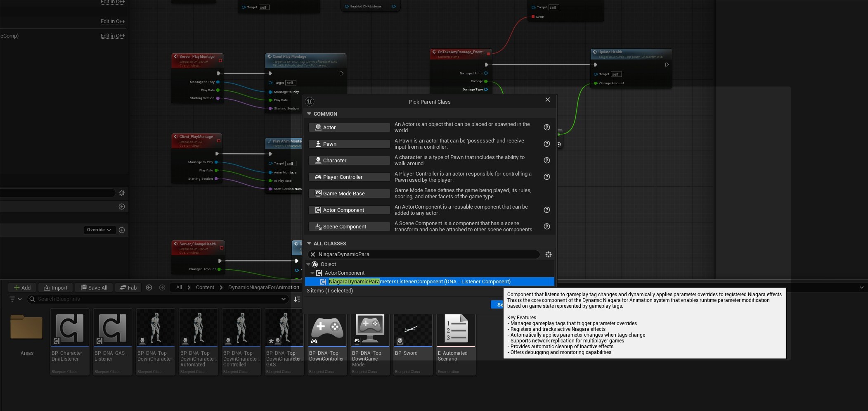Collapse the ActorComponent tree node

[x=312, y=273]
